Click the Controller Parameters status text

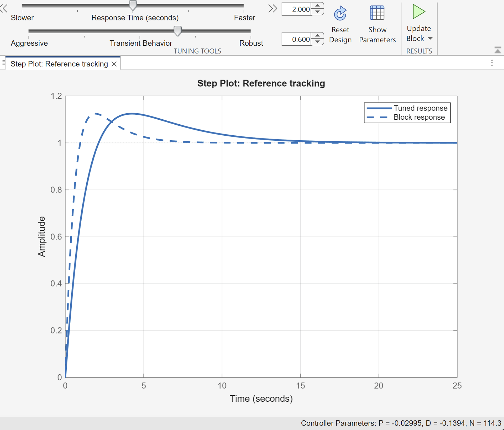tap(401, 423)
